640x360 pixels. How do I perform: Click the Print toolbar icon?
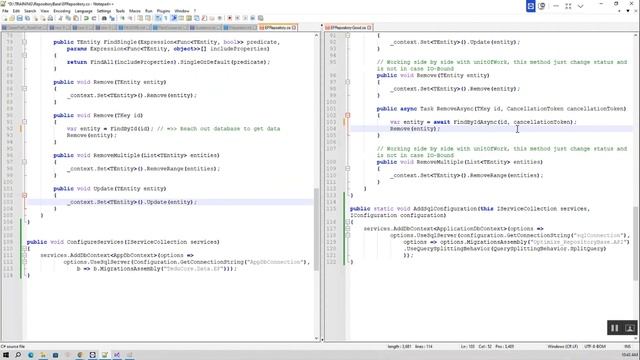click(50, 18)
